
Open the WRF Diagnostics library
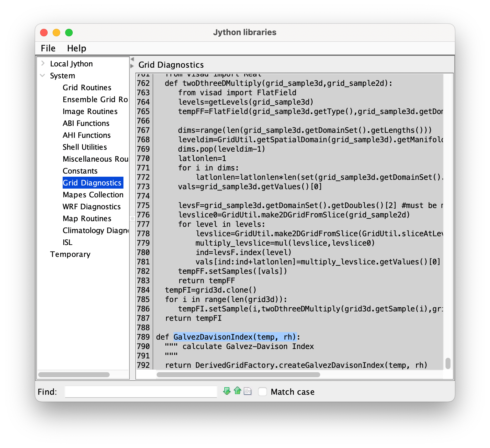pyautogui.click(x=91, y=206)
